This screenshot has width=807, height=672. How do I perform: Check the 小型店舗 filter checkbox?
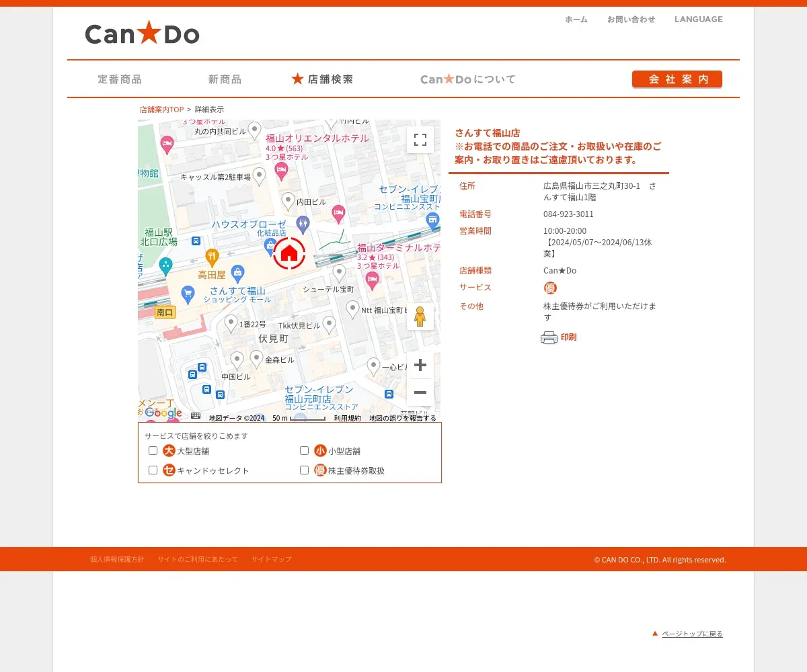click(x=305, y=451)
